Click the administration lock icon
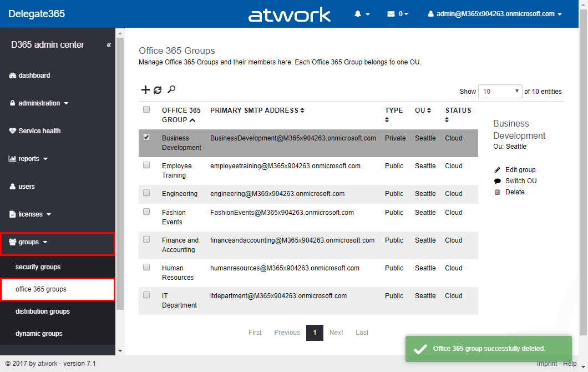This screenshot has width=588, height=372. point(12,103)
